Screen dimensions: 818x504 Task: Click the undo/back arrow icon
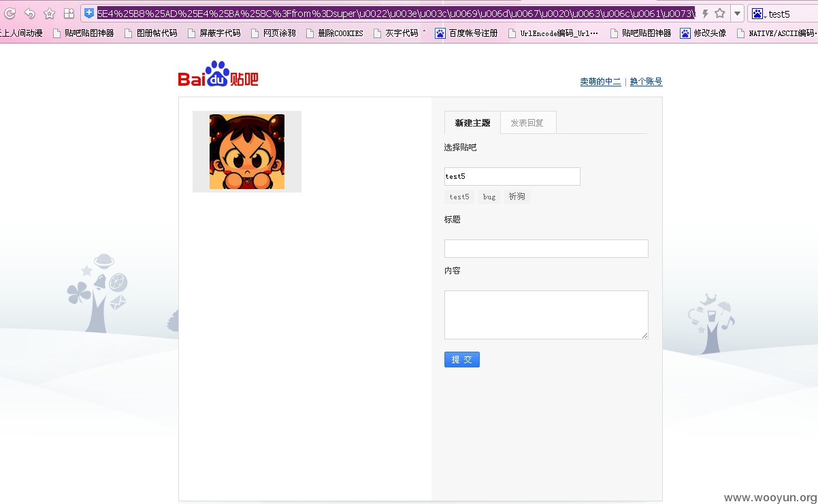29,13
